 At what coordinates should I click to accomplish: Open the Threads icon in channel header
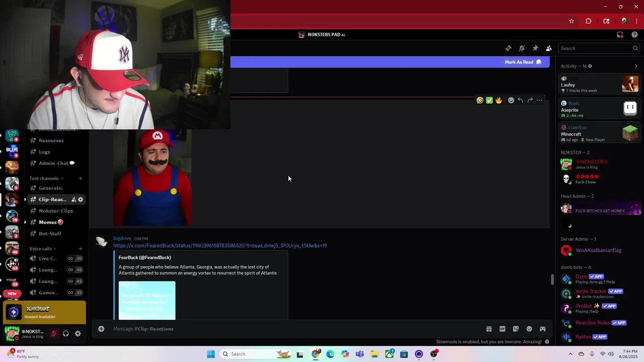[x=509, y=48]
